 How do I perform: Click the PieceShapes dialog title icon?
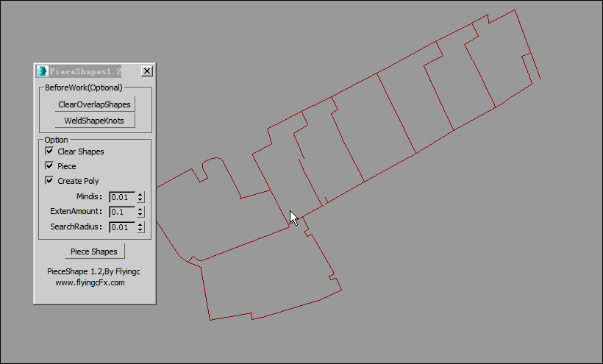coord(43,71)
